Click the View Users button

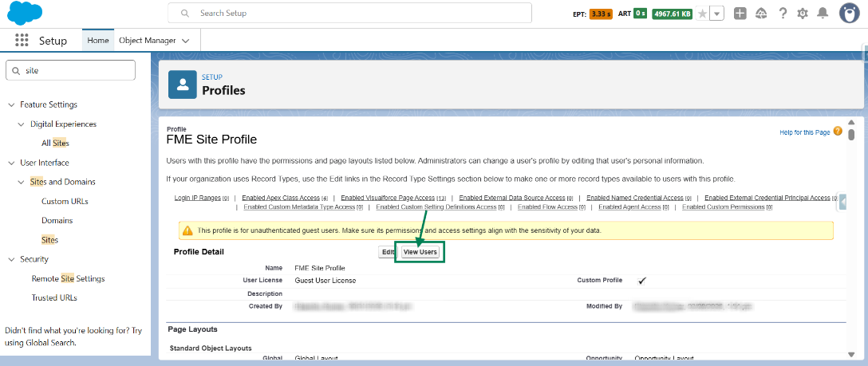click(420, 252)
